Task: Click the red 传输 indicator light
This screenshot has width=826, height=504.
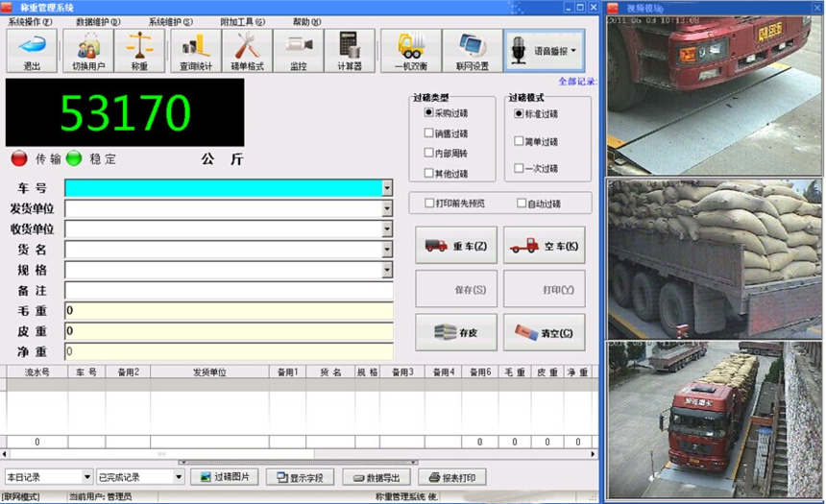Action: (19, 158)
